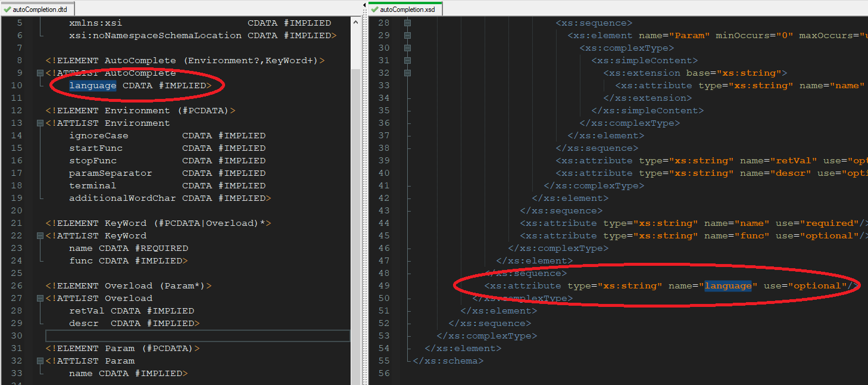
Task: Click the green saved-status icon on autoCompletion.xsd tab
Action: click(375, 9)
